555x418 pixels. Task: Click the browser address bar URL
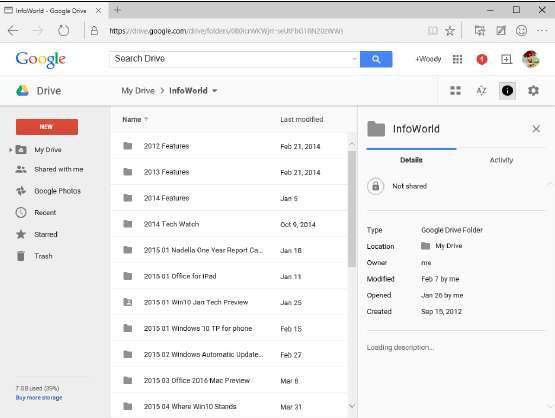(226, 31)
